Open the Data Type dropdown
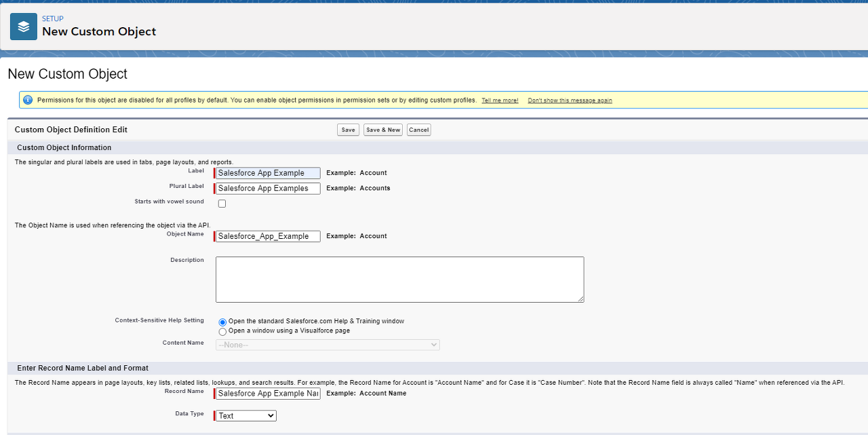This screenshot has height=435, width=868. (246, 415)
